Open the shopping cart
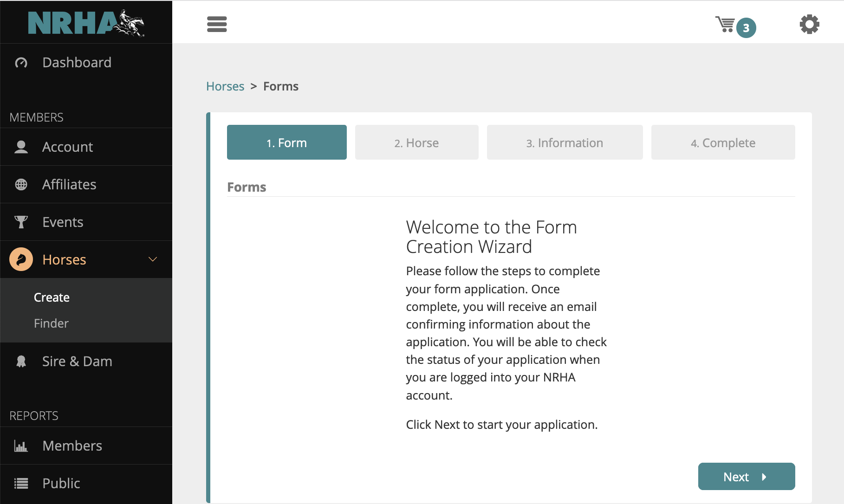The height and width of the screenshot is (504, 844). tap(726, 25)
